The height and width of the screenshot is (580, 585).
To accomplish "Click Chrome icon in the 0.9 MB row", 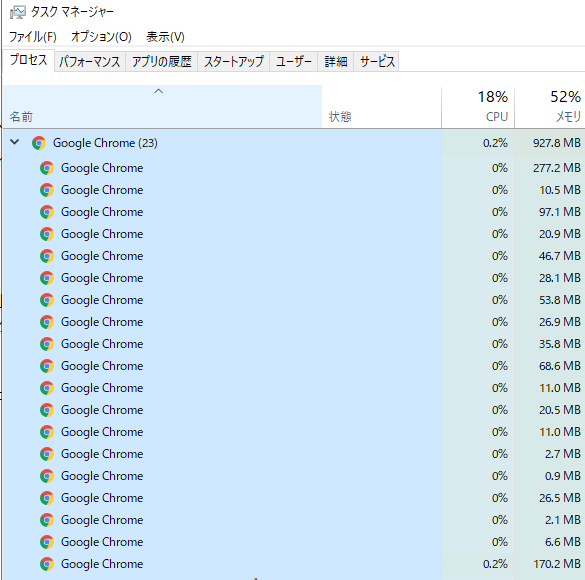I will [x=47, y=476].
